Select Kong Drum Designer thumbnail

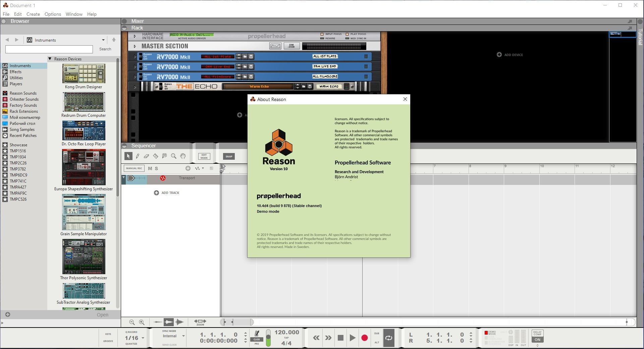[84, 73]
